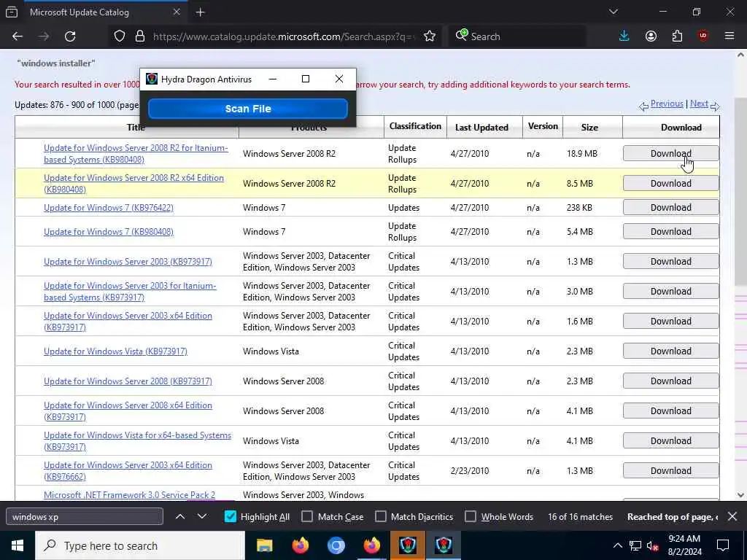Screen dimensions: 747x560
Task: Open Windows Start menu
Action: point(18,545)
